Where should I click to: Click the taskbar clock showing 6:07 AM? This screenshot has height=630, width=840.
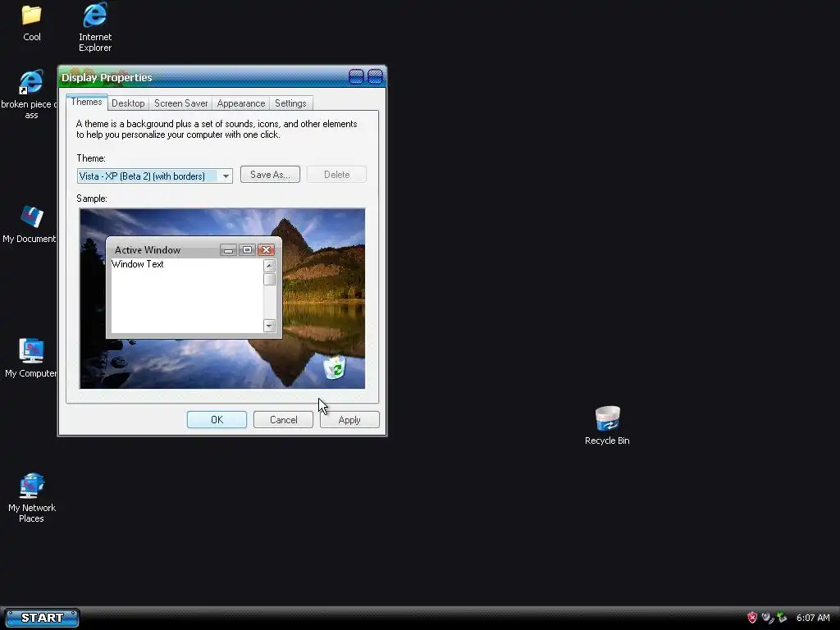(813, 618)
